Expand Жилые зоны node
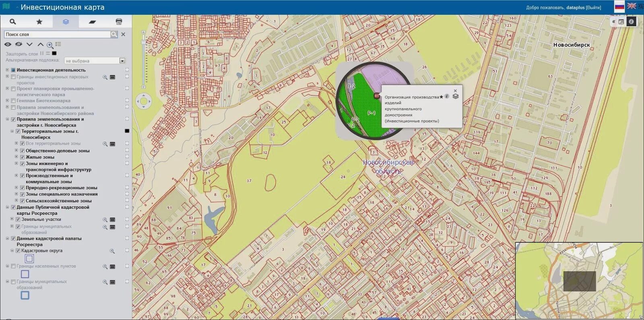644x320 pixels. (17, 157)
